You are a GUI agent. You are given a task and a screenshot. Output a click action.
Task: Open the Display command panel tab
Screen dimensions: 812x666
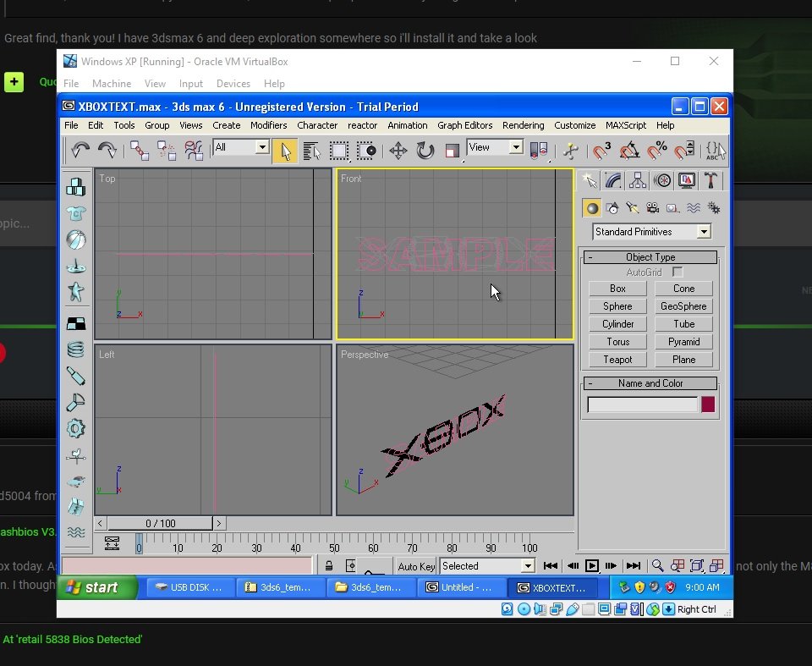click(687, 180)
